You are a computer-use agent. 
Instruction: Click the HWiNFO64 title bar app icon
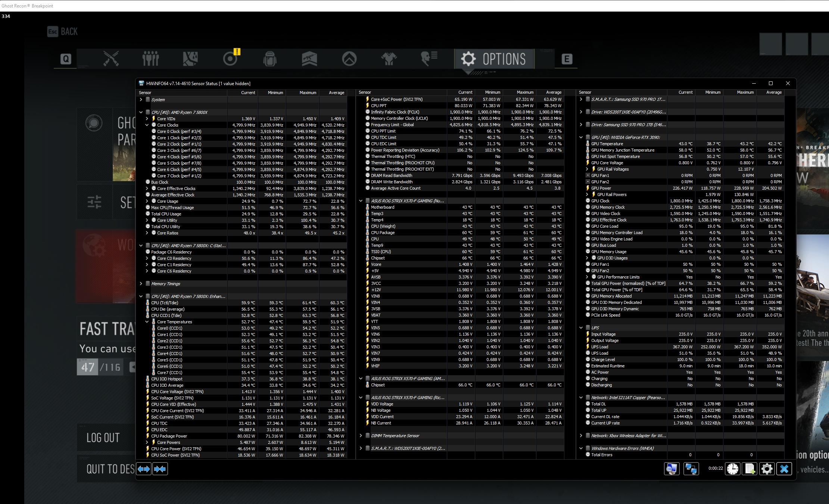[141, 83]
